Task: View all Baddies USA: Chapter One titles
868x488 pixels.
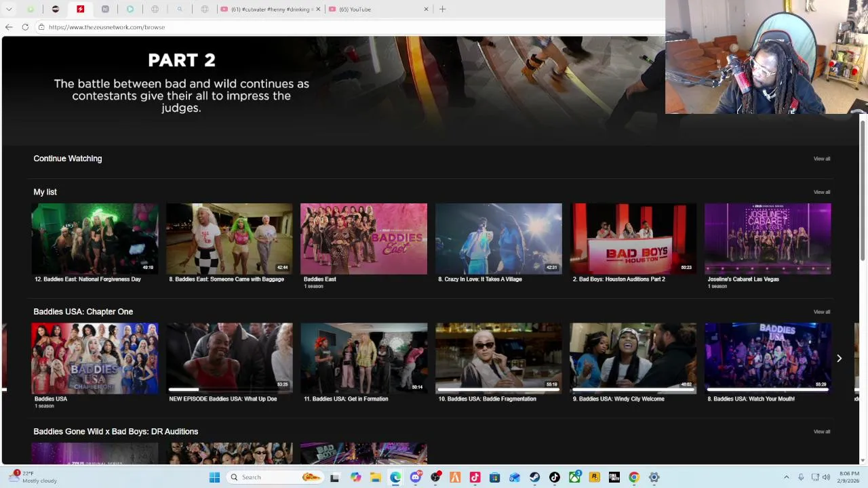Action: 821,312
